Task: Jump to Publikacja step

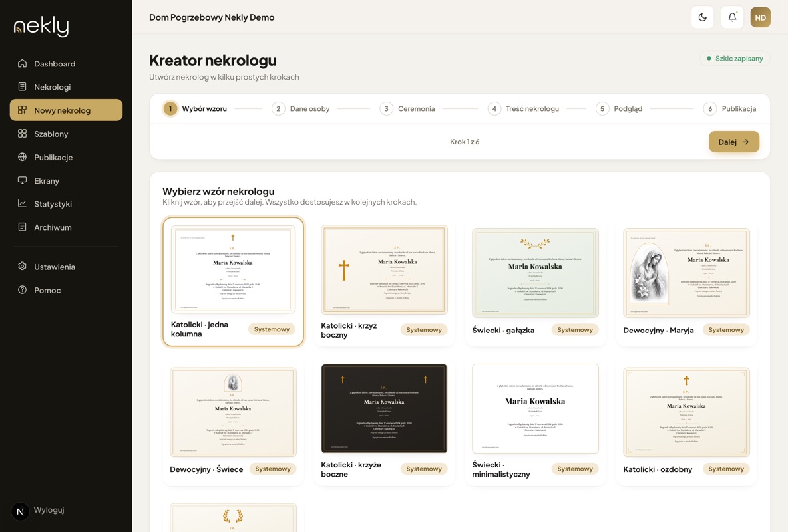Action: (x=739, y=108)
